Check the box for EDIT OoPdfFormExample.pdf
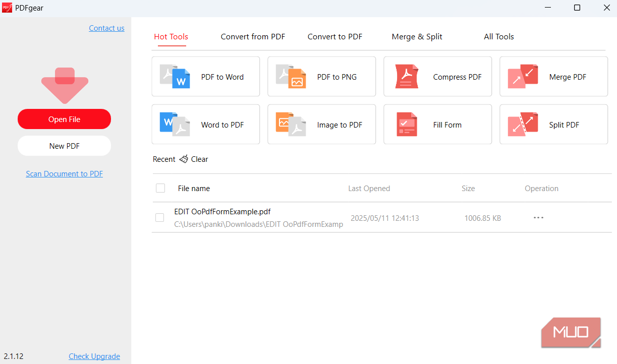This screenshot has height=364, width=617. tap(159, 217)
